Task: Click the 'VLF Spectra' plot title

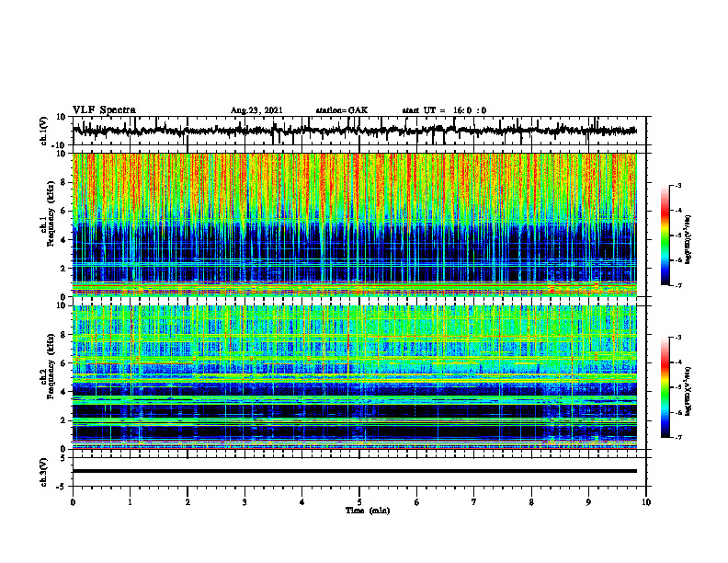Action: tap(104, 110)
